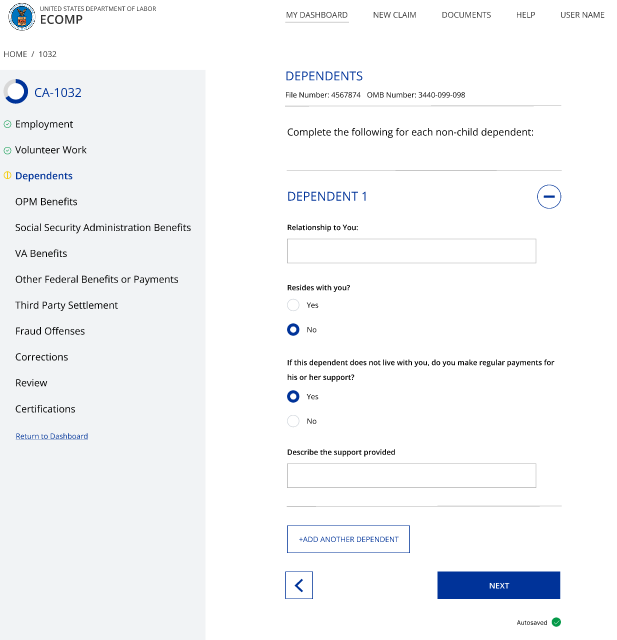This screenshot has width=617, height=640.
Task: Go to the Dependents section
Action: click(x=44, y=176)
